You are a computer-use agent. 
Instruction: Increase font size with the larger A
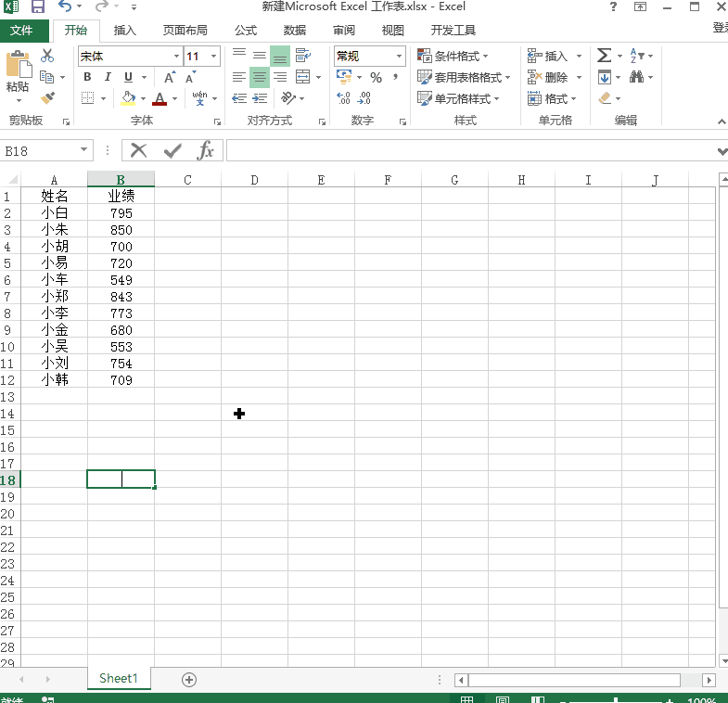pos(170,77)
